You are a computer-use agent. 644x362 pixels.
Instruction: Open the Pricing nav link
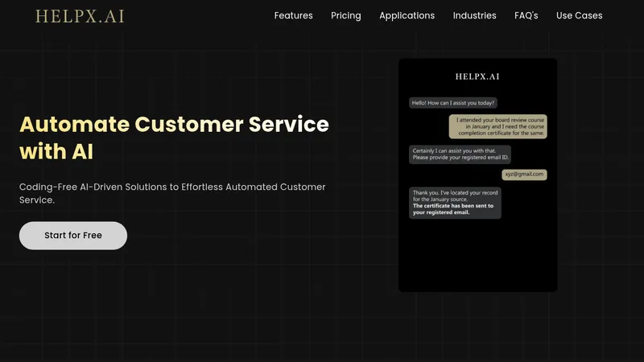pos(346,16)
